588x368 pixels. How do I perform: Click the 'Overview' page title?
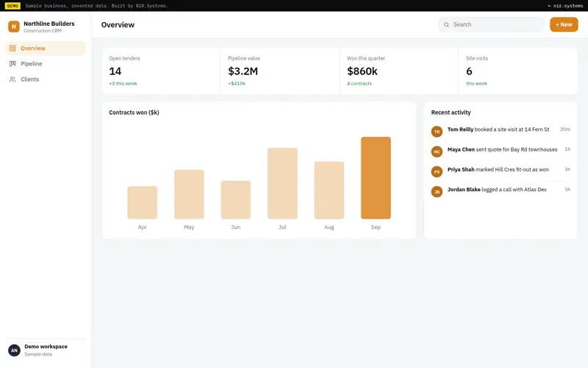click(x=118, y=25)
